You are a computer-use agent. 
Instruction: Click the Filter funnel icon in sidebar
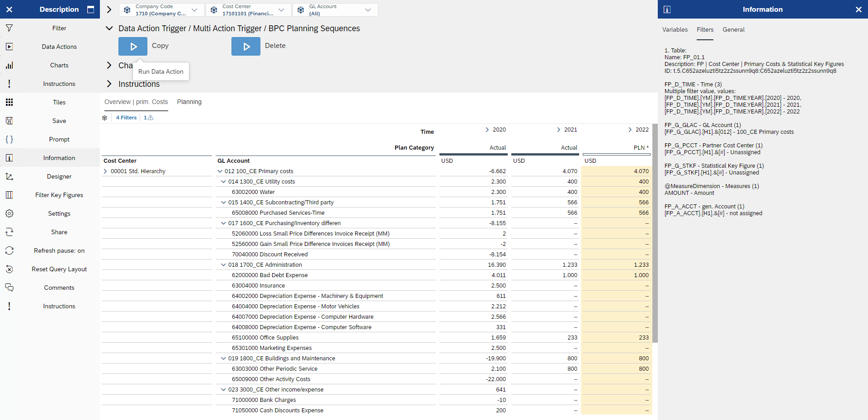(x=9, y=28)
